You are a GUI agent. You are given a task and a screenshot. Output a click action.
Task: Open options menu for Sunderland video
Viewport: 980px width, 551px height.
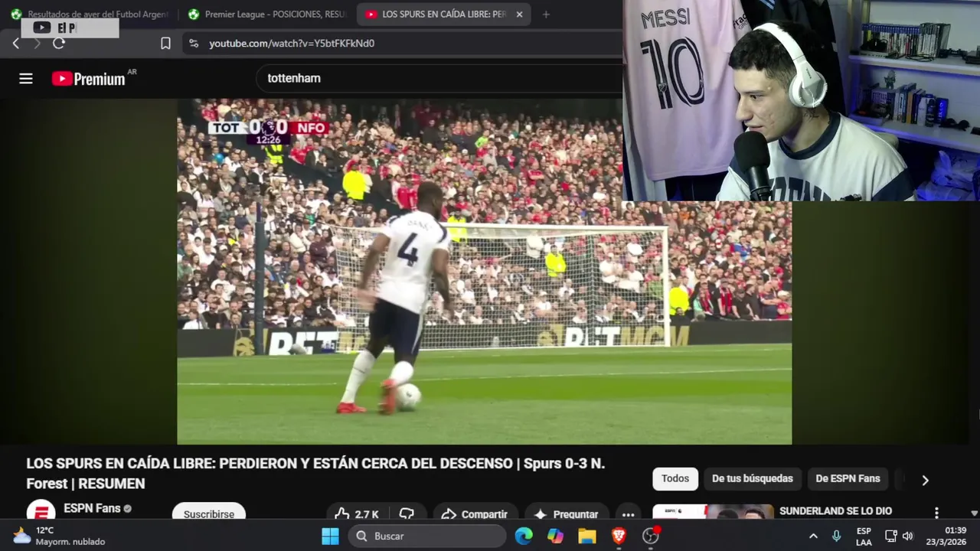click(x=936, y=513)
